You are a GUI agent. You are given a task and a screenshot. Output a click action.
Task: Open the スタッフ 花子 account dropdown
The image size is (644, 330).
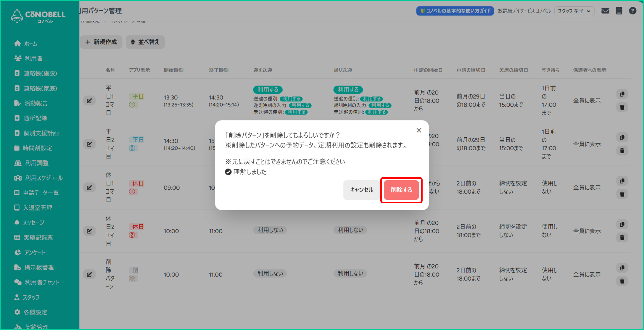click(574, 11)
